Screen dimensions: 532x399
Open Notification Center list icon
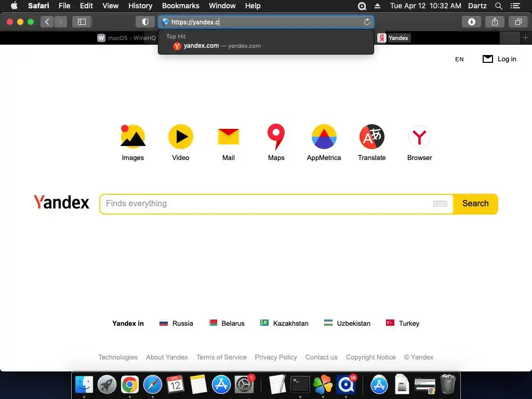point(515,6)
